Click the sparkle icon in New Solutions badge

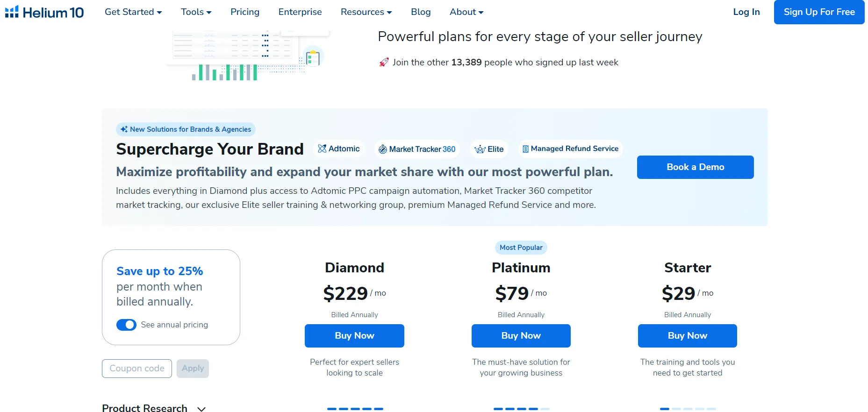[124, 129]
